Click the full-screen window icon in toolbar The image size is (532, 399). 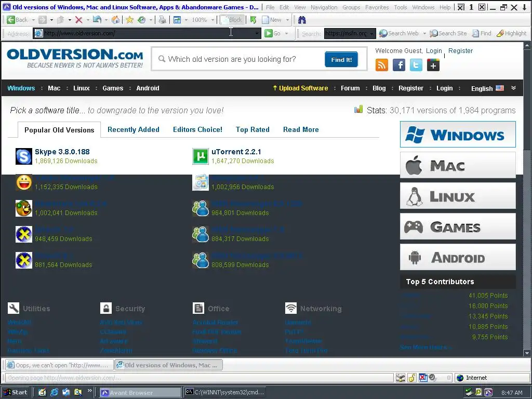tap(177, 20)
